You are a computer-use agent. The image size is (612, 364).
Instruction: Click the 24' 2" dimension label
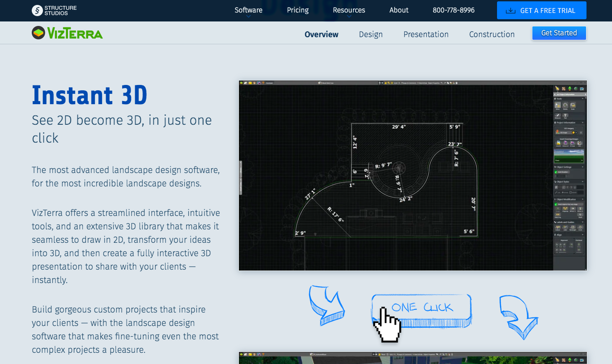[x=406, y=199]
